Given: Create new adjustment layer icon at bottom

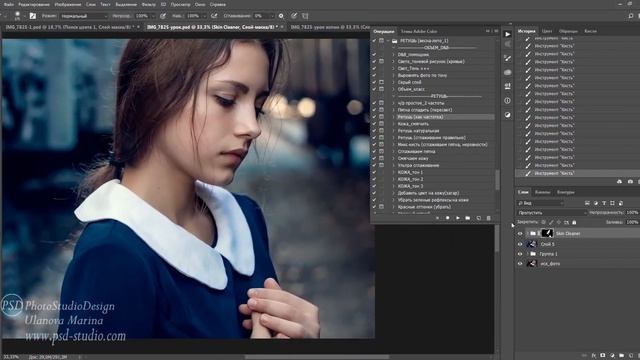Looking at the screenshot, I should [612, 356].
